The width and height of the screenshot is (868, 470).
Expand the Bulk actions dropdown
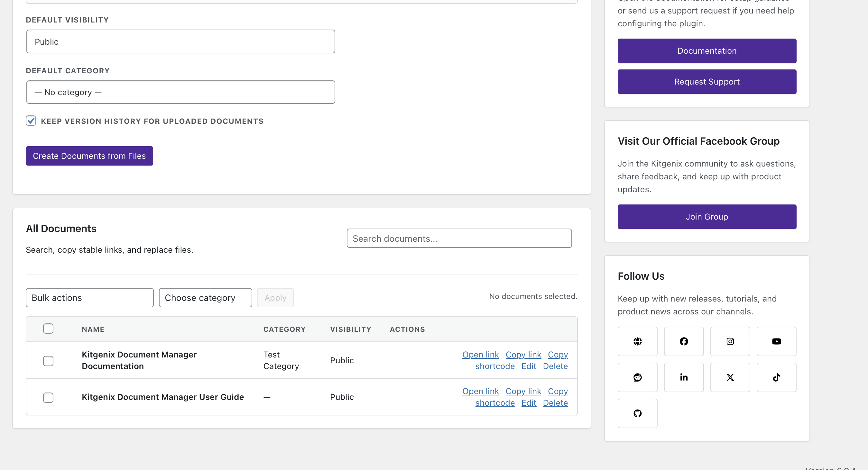pyautogui.click(x=90, y=298)
